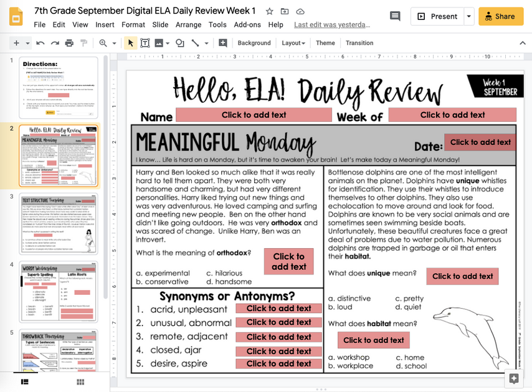The width and height of the screenshot is (532, 392).
Task: Click the Print icon
Action: (x=69, y=43)
